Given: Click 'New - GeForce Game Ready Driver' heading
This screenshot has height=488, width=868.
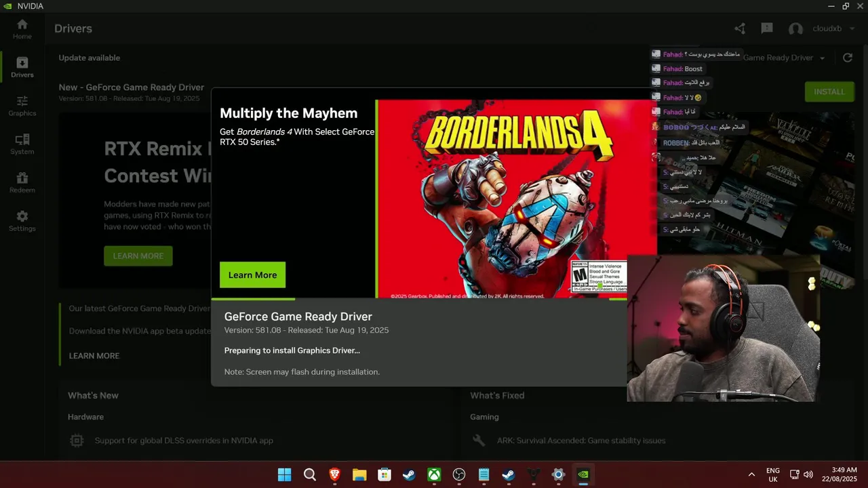Looking at the screenshot, I should (x=132, y=87).
